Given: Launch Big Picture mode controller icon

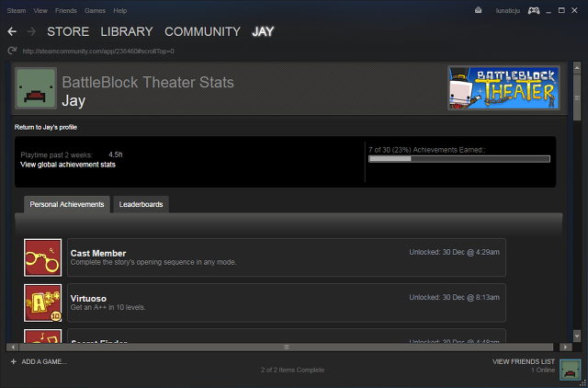Looking at the screenshot, I should (534, 10).
